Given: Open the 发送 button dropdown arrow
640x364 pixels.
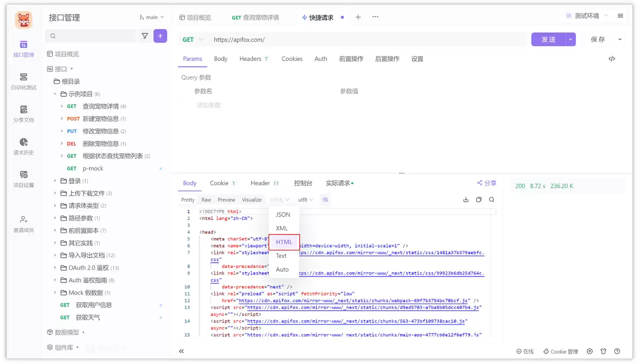Looking at the screenshot, I should [570, 39].
